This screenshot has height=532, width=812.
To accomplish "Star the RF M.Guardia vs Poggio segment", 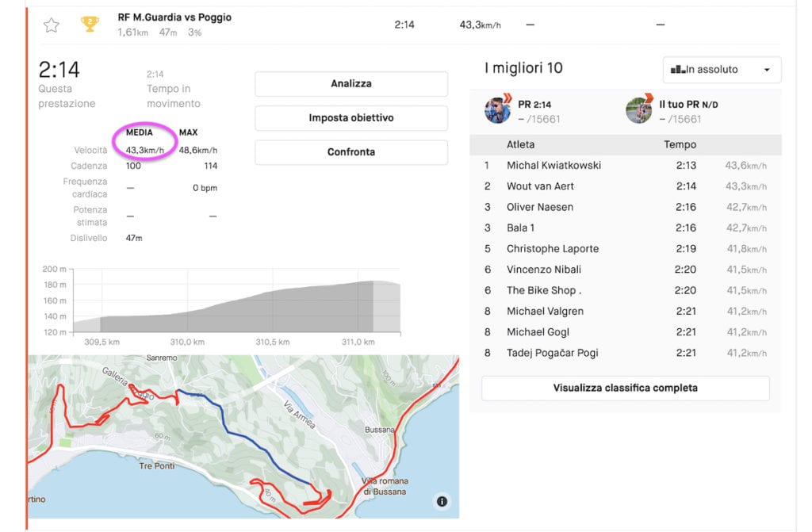I will (52, 25).
